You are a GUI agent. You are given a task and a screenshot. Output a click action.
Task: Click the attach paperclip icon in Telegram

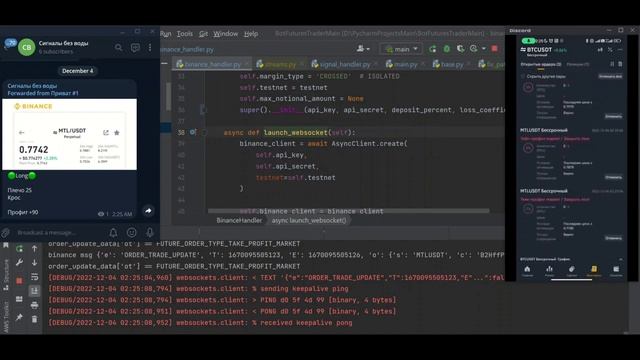pyautogui.click(x=5, y=233)
